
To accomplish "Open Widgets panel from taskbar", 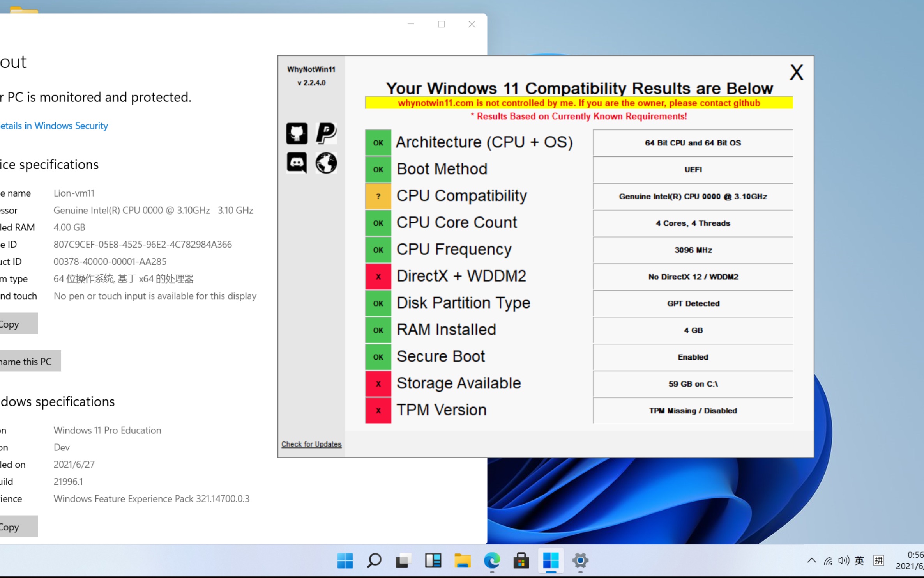I will tap(433, 561).
